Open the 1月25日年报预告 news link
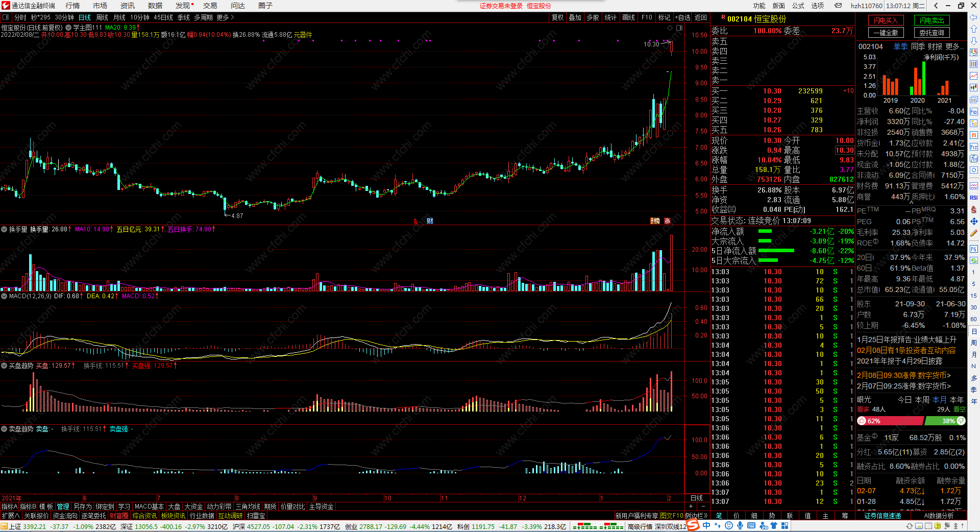The image size is (980, 532). pyautogui.click(x=906, y=340)
